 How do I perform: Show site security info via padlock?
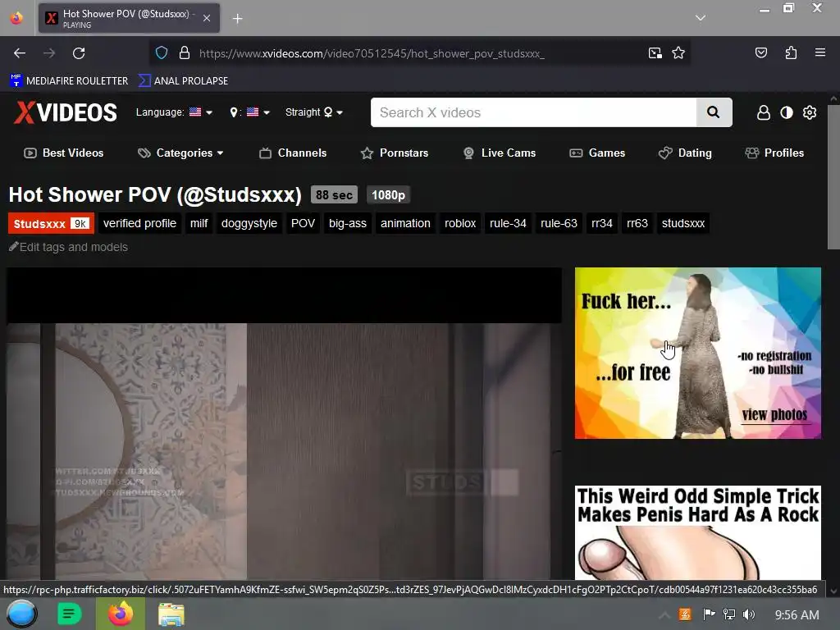pyautogui.click(x=185, y=52)
